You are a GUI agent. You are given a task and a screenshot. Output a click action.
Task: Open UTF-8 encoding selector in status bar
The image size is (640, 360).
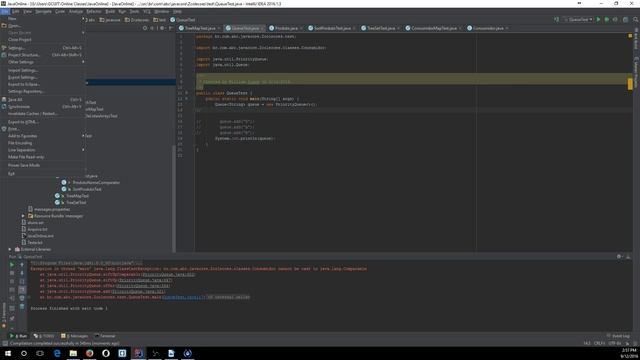(615, 343)
